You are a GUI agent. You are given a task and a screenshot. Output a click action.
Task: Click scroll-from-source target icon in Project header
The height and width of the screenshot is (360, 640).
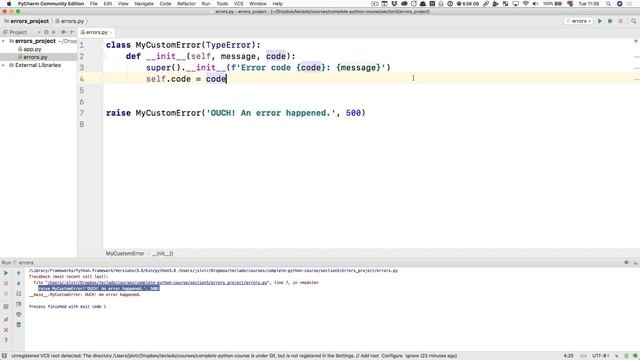pyautogui.click(x=46, y=32)
